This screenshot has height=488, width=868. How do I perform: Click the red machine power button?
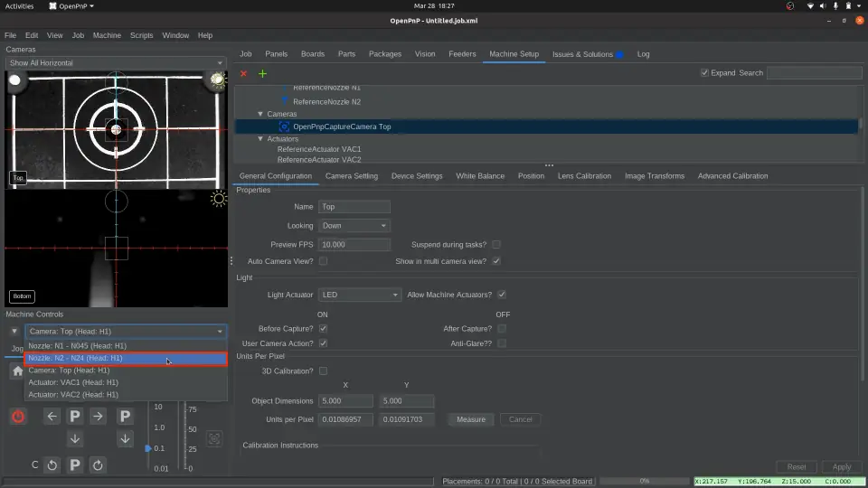(18, 417)
